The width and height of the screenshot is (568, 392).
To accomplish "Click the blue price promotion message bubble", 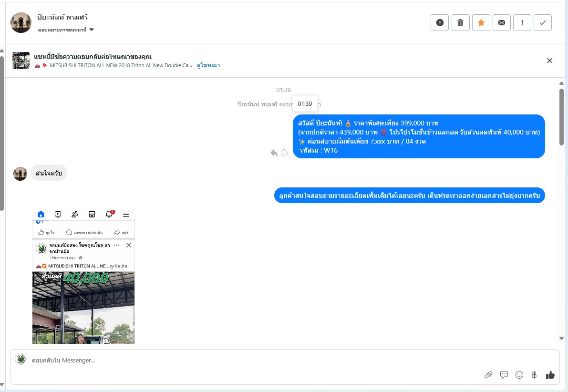I will (x=419, y=136).
